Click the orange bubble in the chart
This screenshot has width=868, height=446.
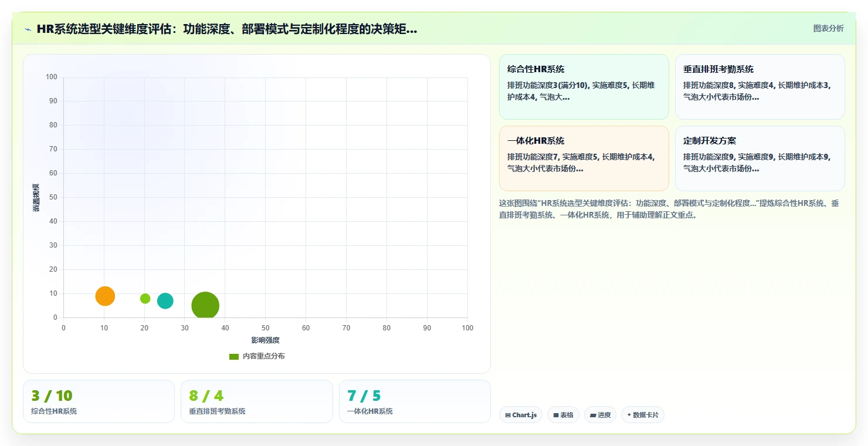click(105, 296)
